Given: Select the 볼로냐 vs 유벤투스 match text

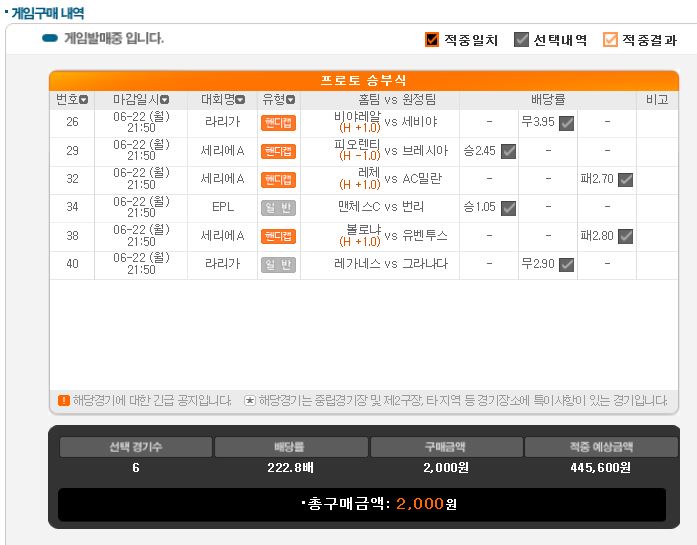Looking at the screenshot, I should [x=393, y=236].
